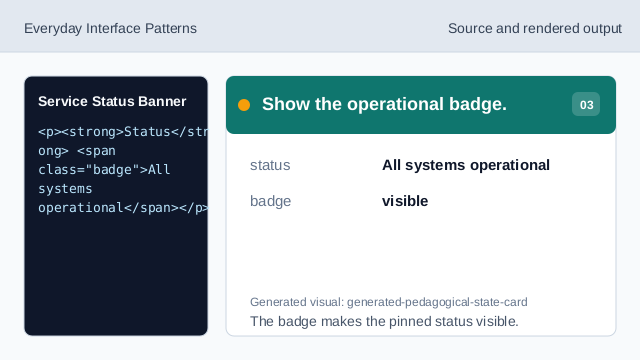Image resolution: width=640 pixels, height=360 pixels.
Task: Click the 'Source and rendered output' header text
Action: [x=535, y=28]
